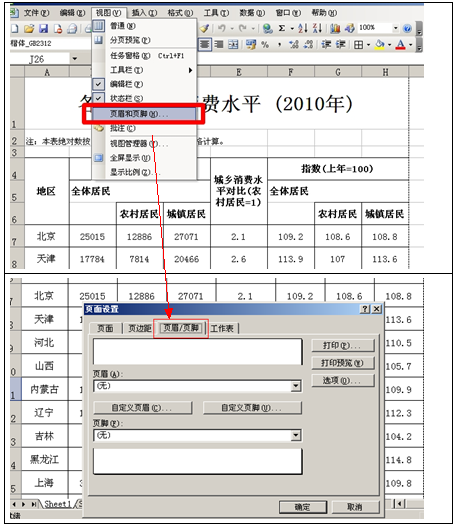This screenshot has height=528, width=455.
Task: Click the Help question mark in the dialog title bar
Action: tap(364, 308)
